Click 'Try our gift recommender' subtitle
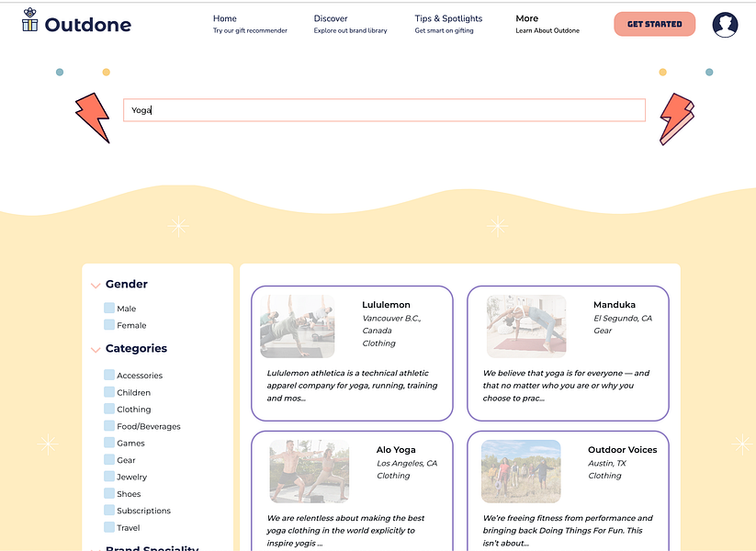Image resolution: width=756 pixels, height=551 pixels. (x=250, y=30)
